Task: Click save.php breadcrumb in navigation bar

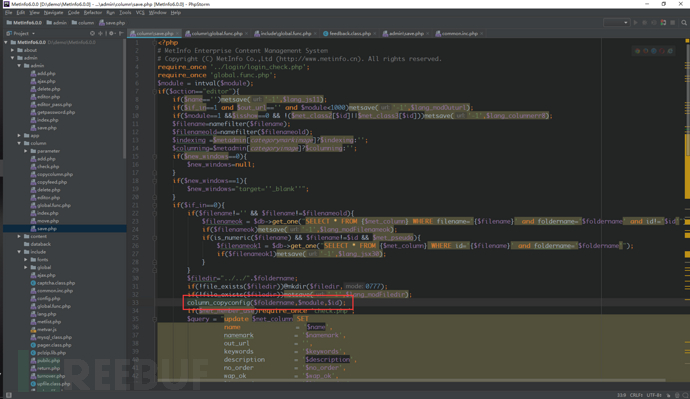Action: [x=112, y=22]
